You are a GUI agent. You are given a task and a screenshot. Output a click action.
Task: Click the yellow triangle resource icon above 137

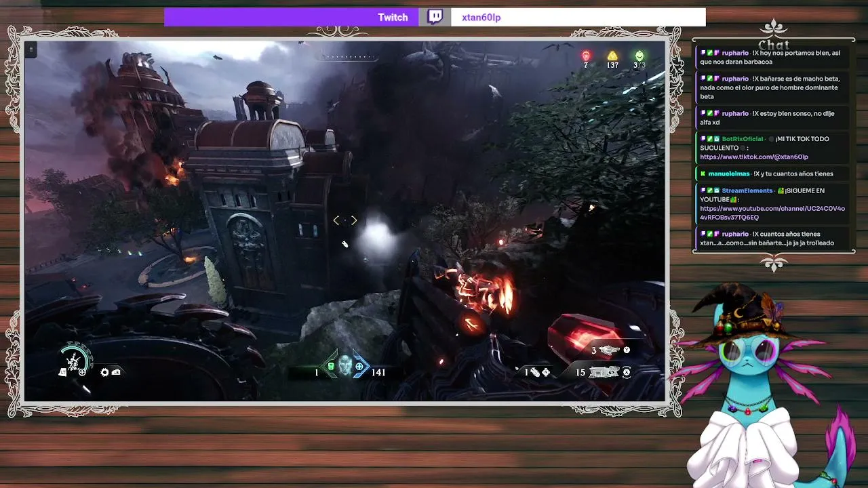click(x=612, y=56)
